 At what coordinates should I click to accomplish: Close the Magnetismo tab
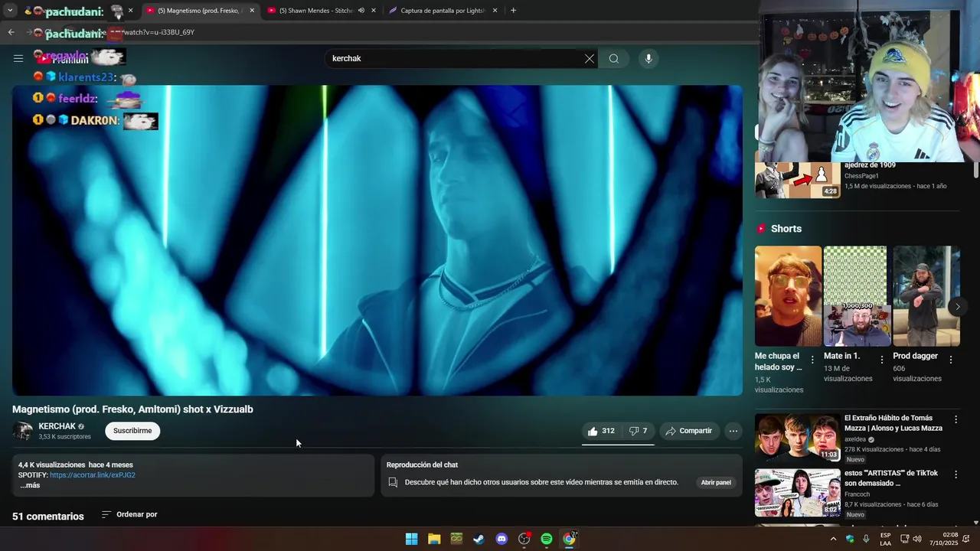point(252,11)
